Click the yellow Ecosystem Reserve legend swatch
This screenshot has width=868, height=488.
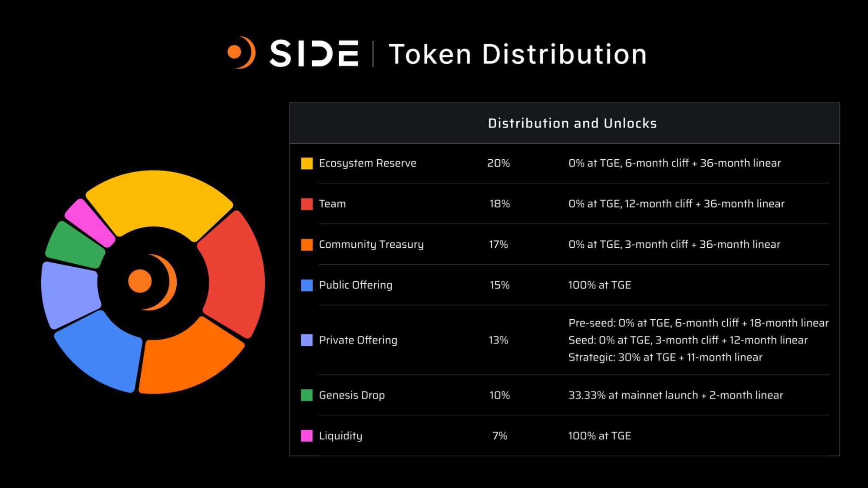click(307, 164)
